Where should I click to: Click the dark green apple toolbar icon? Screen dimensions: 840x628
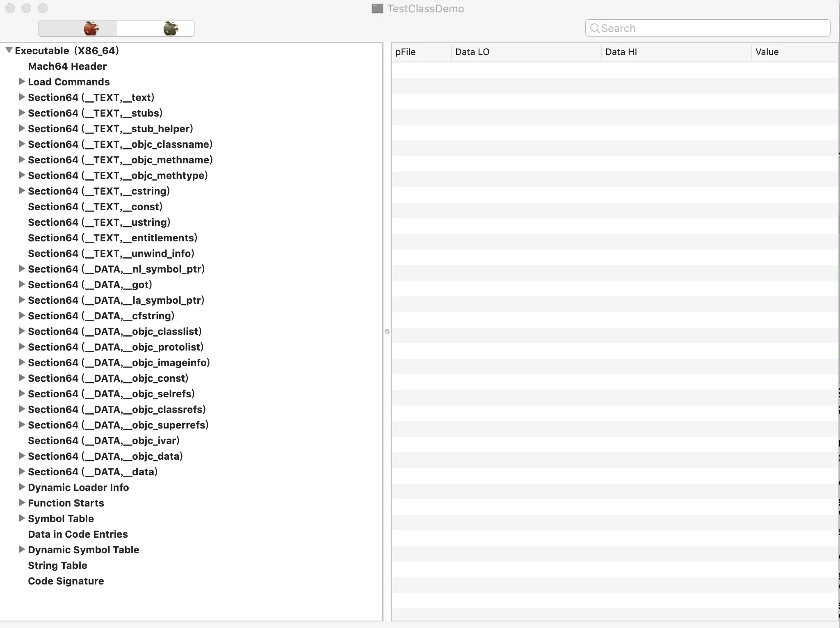point(170,29)
